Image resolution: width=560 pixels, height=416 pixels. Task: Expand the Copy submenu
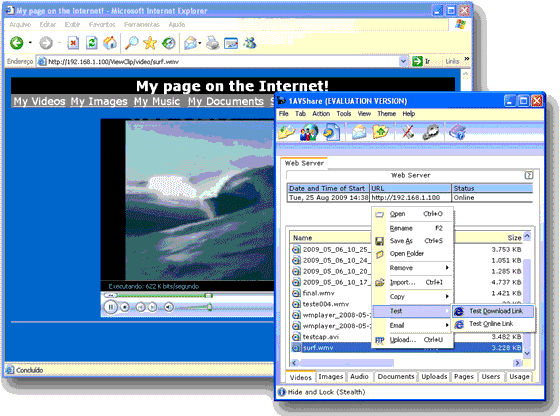click(447, 296)
